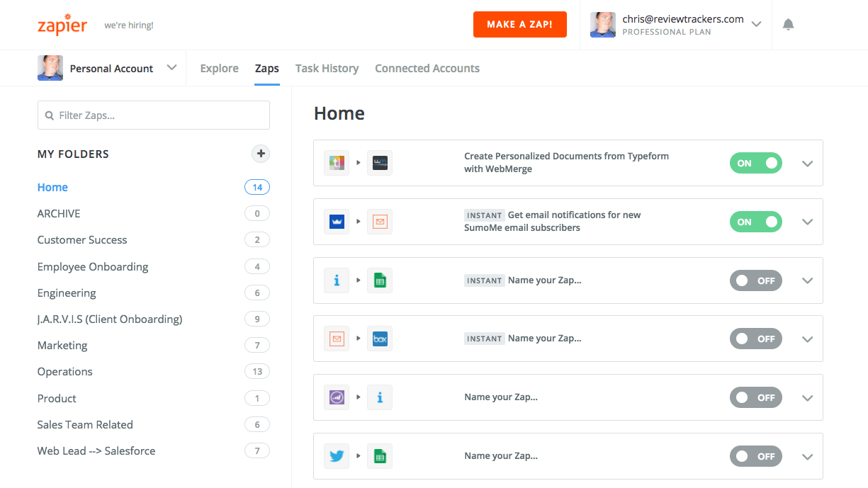This screenshot has height=488, width=868.
Task: Go to the Connected Accounts tab
Action: (x=427, y=68)
